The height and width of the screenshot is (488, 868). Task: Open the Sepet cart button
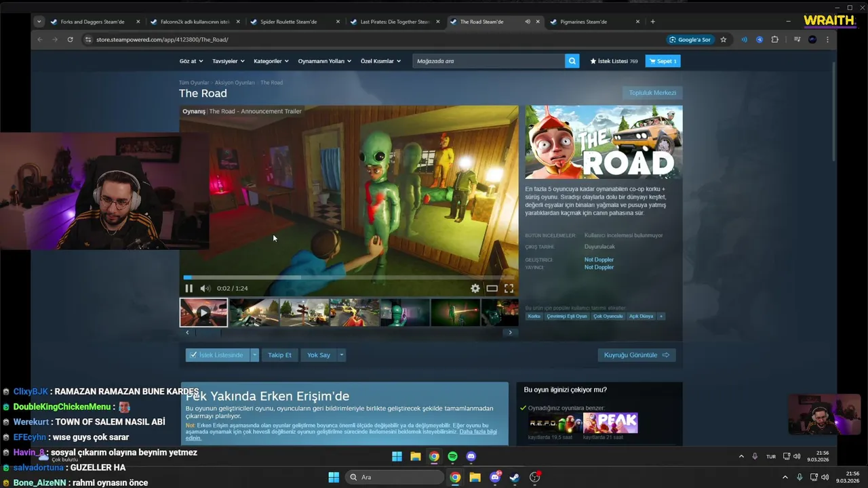tap(663, 61)
